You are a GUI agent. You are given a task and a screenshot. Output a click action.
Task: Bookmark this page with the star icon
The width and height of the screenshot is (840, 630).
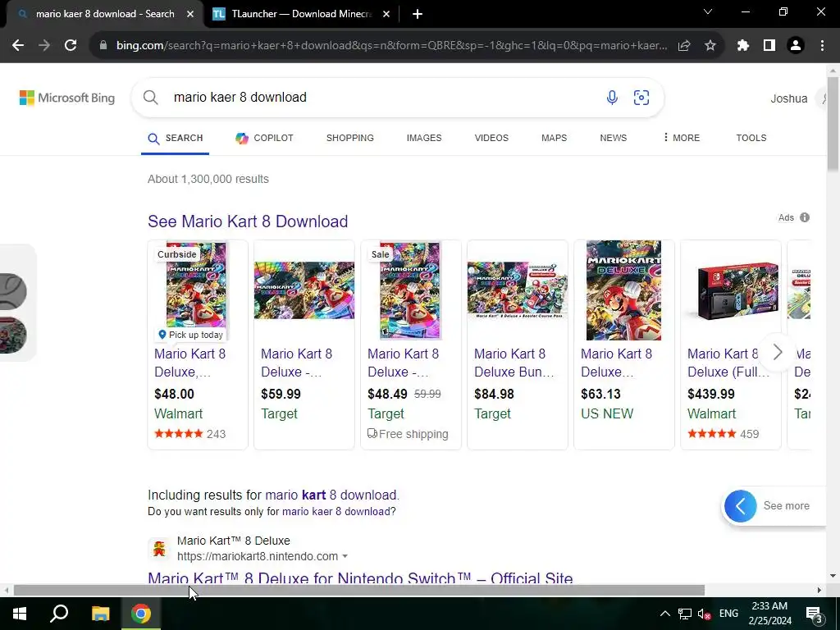point(710,46)
